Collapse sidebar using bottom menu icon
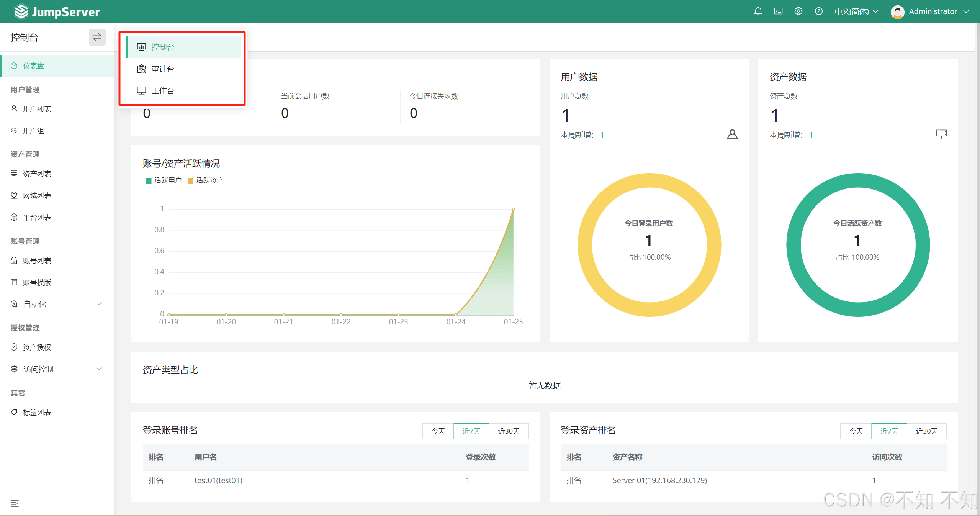Viewport: 980px width, 516px height. (x=15, y=503)
